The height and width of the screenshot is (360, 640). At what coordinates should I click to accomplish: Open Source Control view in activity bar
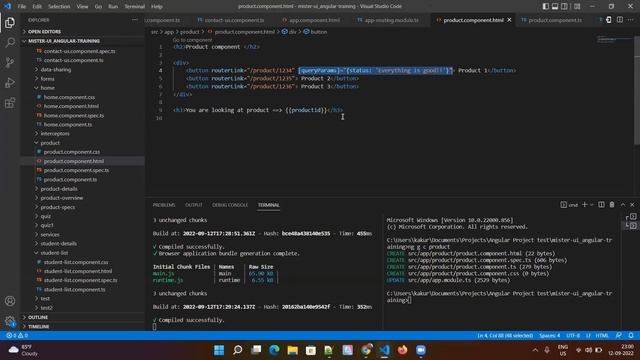pyautogui.click(x=10, y=62)
